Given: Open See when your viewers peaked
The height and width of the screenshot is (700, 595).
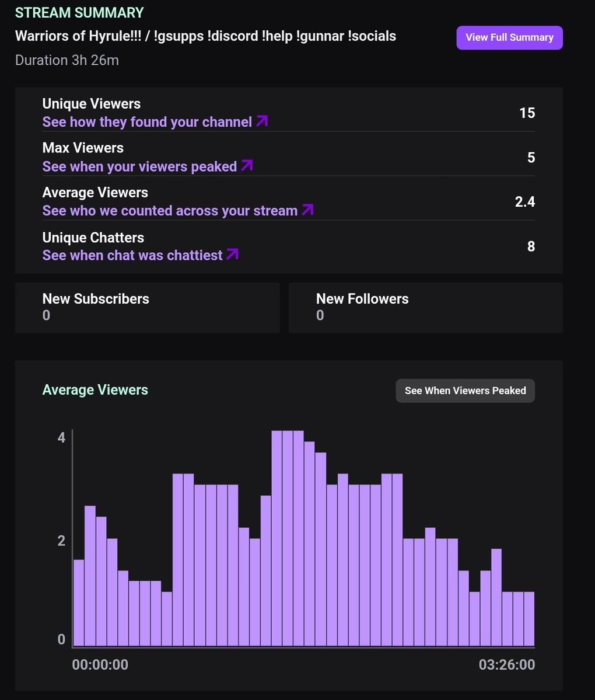Looking at the screenshot, I should [x=140, y=166].
